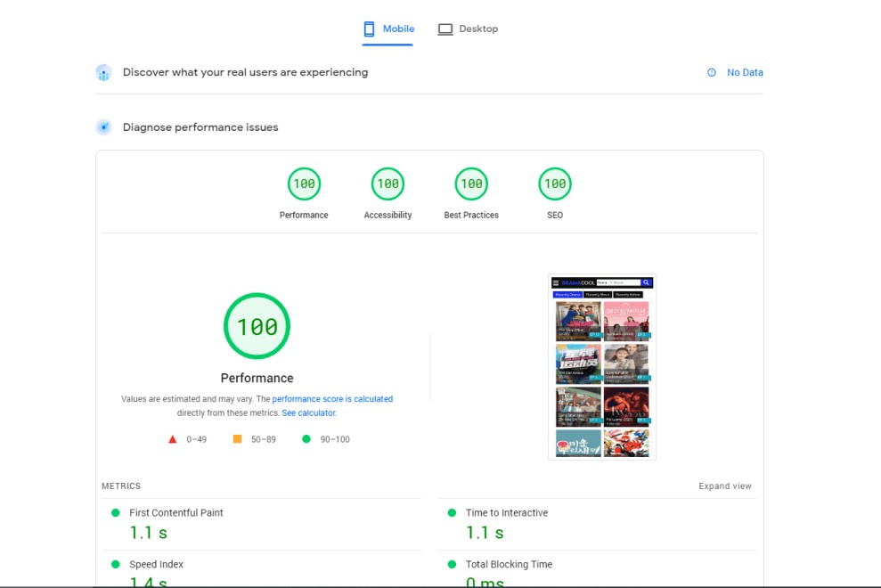The height and width of the screenshot is (588, 881).
Task: Expand the First Contentful Paint metric
Action: [176, 513]
